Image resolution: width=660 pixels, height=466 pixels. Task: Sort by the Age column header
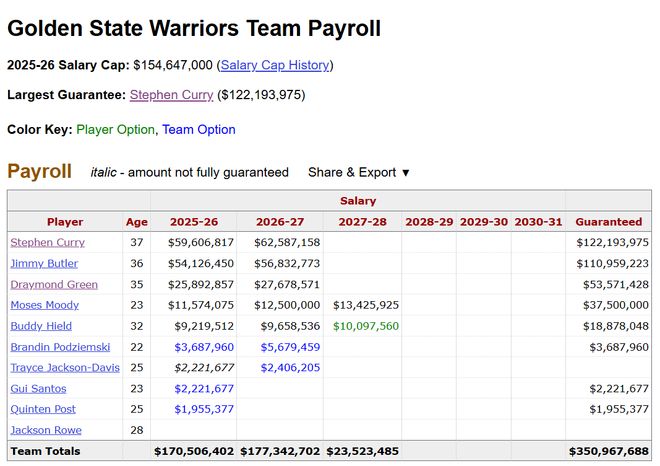pyautogui.click(x=136, y=221)
